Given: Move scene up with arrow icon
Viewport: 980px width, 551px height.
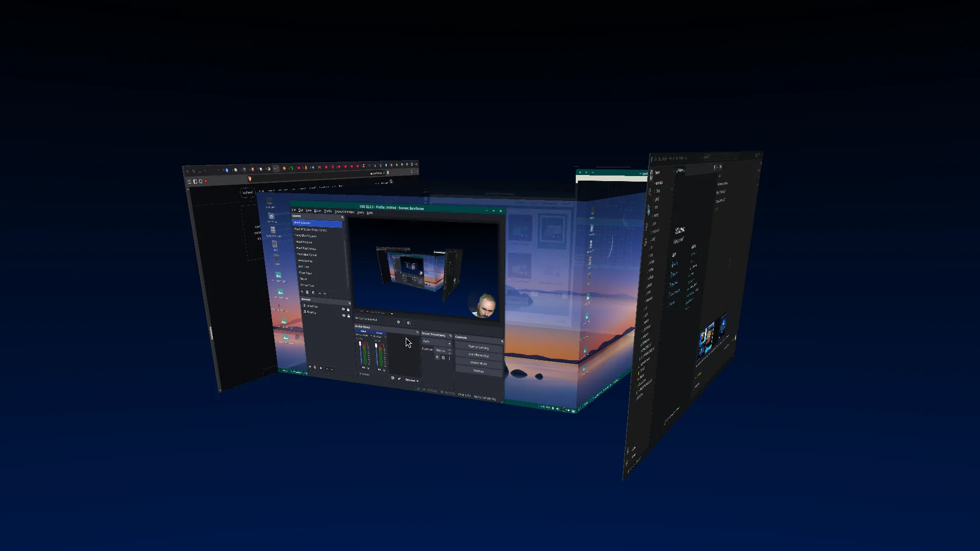Looking at the screenshot, I should tap(320, 293).
